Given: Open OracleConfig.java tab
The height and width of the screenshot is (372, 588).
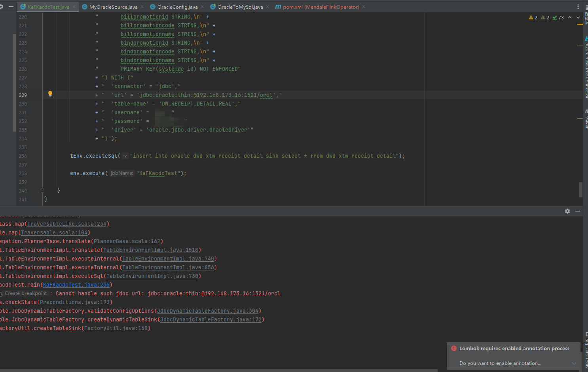Looking at the screenshot, I should point(177,7).
